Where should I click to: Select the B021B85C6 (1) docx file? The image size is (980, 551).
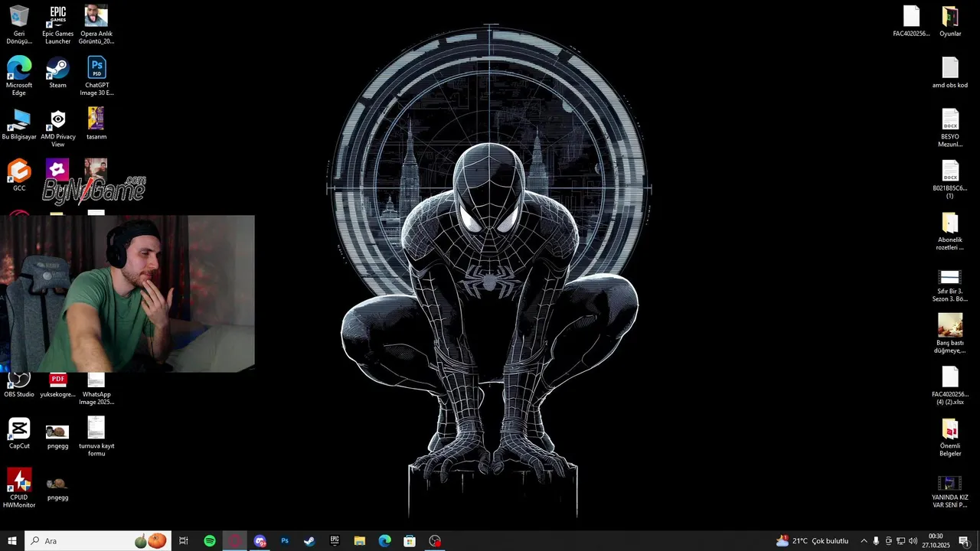coord(950,179)
